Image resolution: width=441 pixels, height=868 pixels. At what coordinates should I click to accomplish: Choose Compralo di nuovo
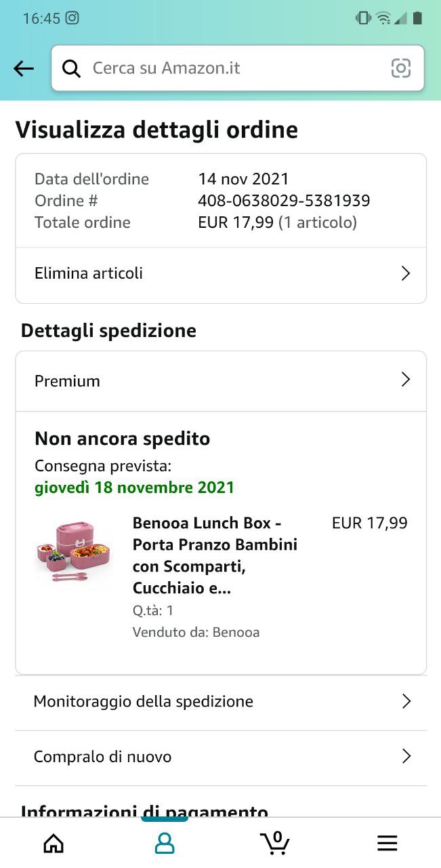[x=103, y=756]
